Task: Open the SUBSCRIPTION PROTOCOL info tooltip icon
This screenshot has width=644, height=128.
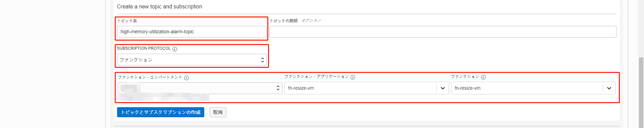Action: (175, 49)
